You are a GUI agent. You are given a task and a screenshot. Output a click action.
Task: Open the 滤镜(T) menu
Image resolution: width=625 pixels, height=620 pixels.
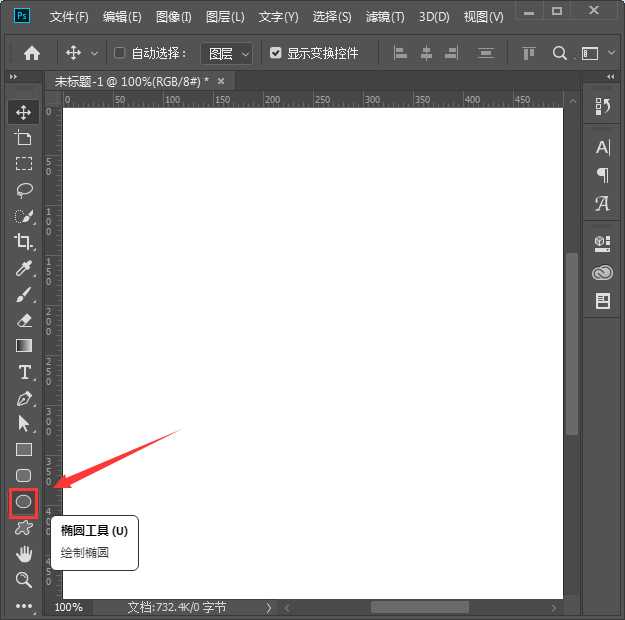coord(385,17)
